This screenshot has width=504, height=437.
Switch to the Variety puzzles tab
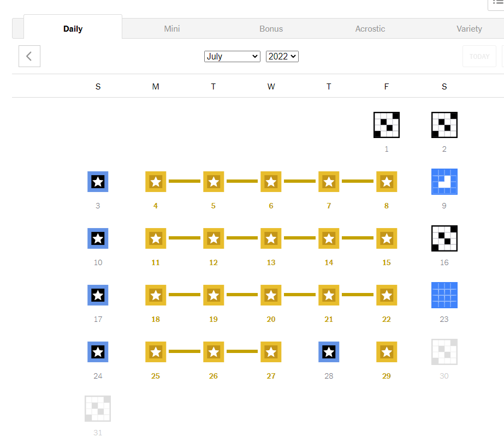469,28
